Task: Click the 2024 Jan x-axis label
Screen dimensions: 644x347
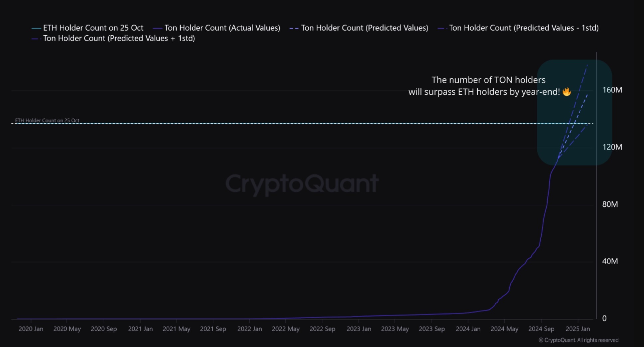Action: pos(468,329)
